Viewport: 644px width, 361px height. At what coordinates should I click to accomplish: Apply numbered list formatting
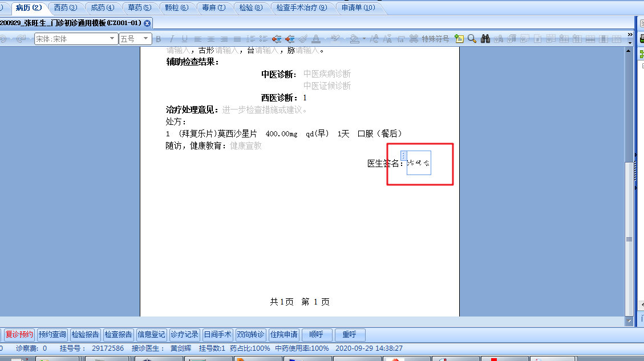pyautogui.click(x=250, y=39)
